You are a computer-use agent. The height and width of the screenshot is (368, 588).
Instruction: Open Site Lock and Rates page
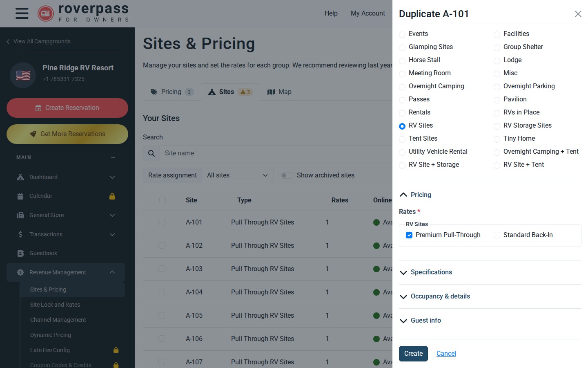coord(55,305)
